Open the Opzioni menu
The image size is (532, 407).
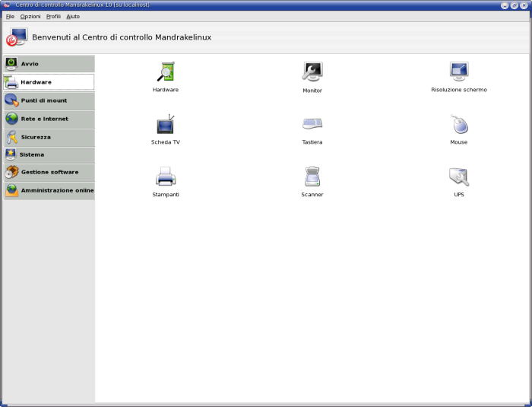(30, 16)
